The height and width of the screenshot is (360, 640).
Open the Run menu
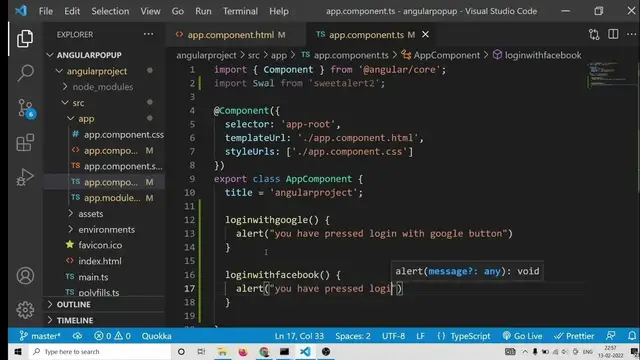coord(203,11)
